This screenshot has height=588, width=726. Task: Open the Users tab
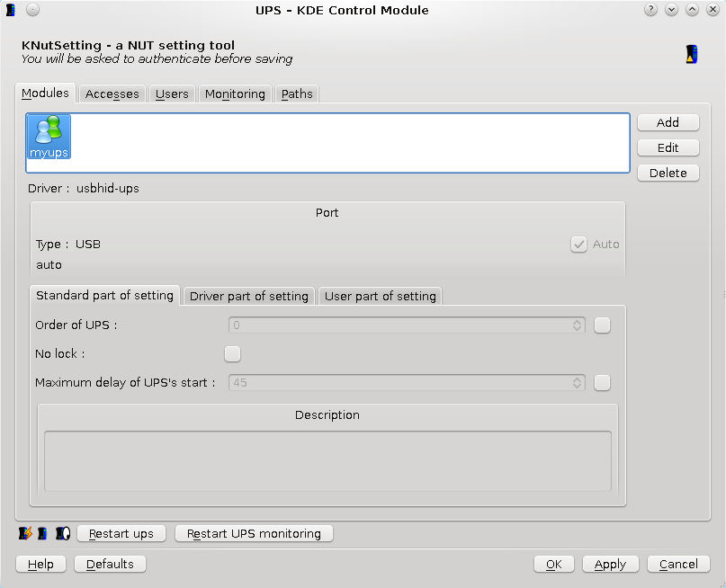172,94
